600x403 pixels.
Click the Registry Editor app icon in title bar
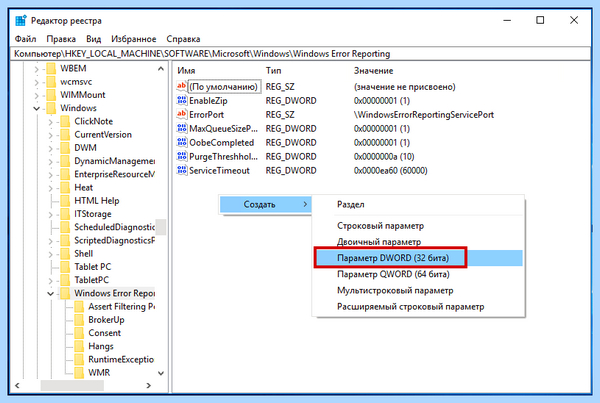(21, 20)
